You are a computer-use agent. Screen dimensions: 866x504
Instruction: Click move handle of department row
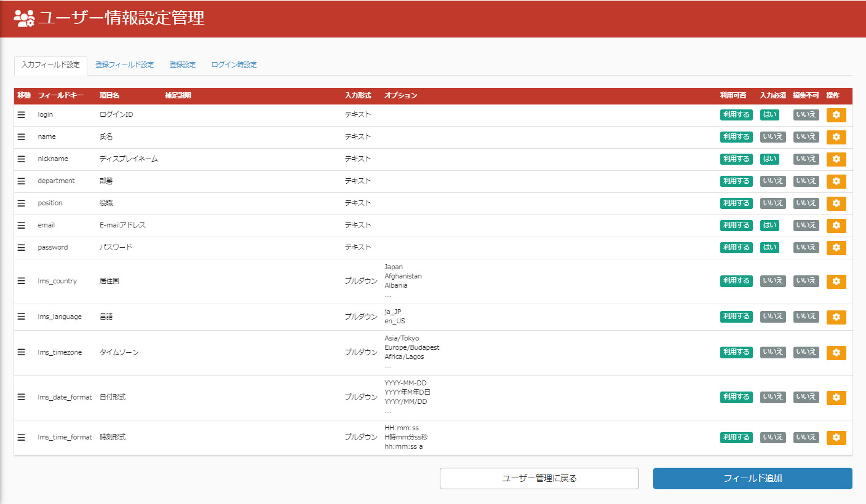click(22, 181)
